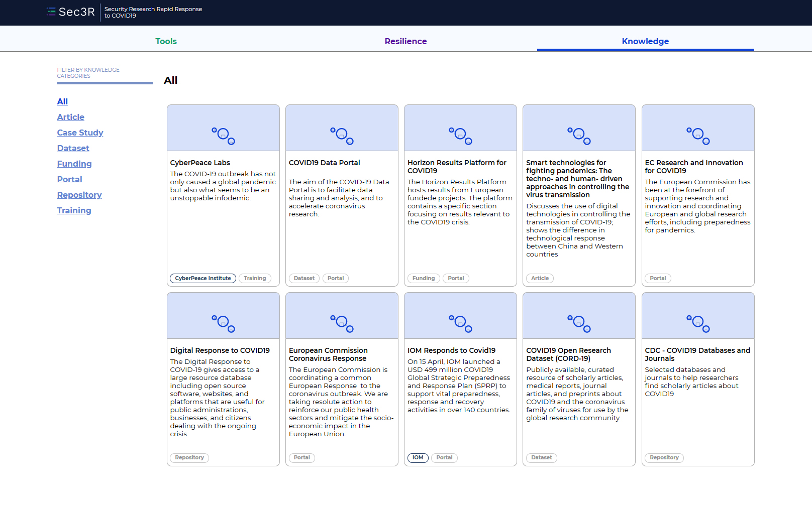Viewport: 812px width, 505px height.
Task: Click Funding tag on Horizon Results card
Action: click(x=424, y=278)
